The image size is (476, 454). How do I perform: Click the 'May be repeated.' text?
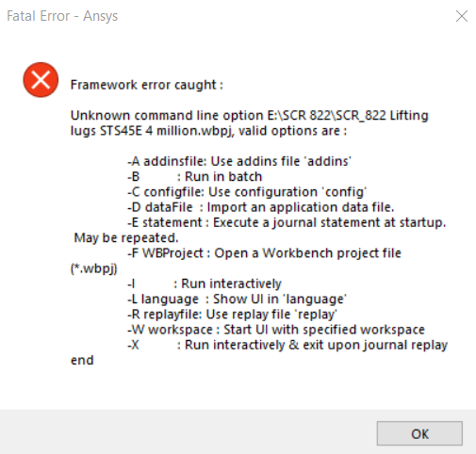[x=126, y=238]
